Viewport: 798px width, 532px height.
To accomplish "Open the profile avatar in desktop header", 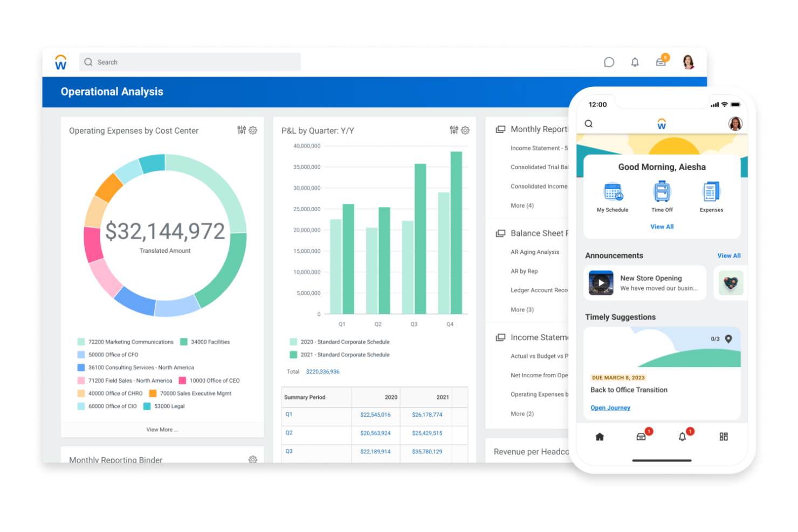I will click(688, 62).
